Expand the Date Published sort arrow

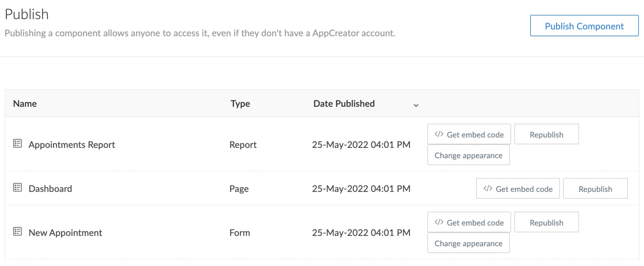(416, 105)
